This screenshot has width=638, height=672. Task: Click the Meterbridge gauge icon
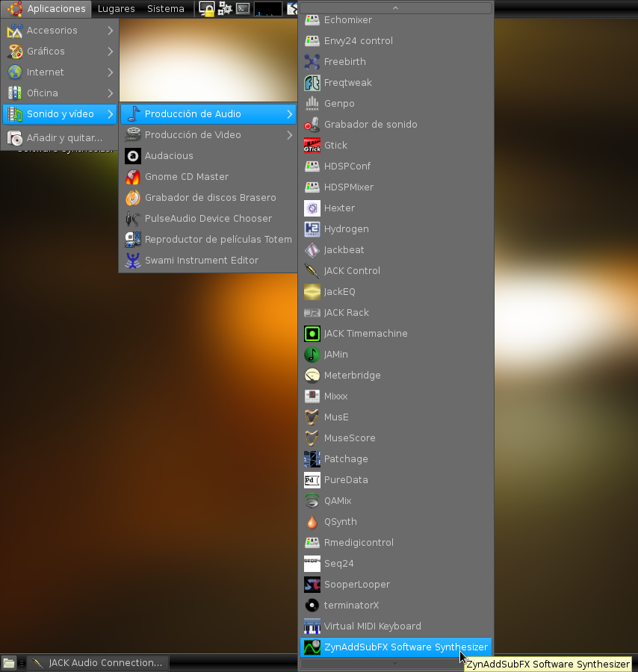pyautogui.click(x=312, y=376)
